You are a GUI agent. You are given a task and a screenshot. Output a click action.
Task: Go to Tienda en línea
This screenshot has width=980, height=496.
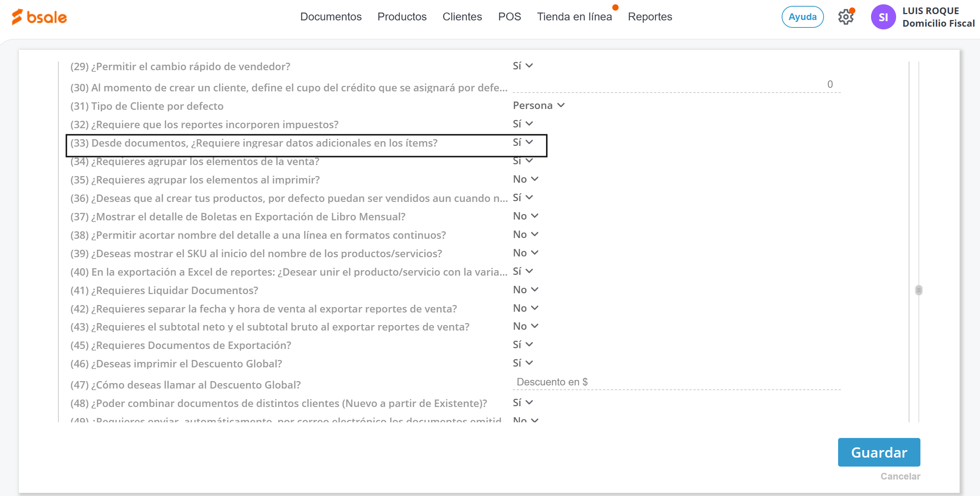(x=574, y=17)
